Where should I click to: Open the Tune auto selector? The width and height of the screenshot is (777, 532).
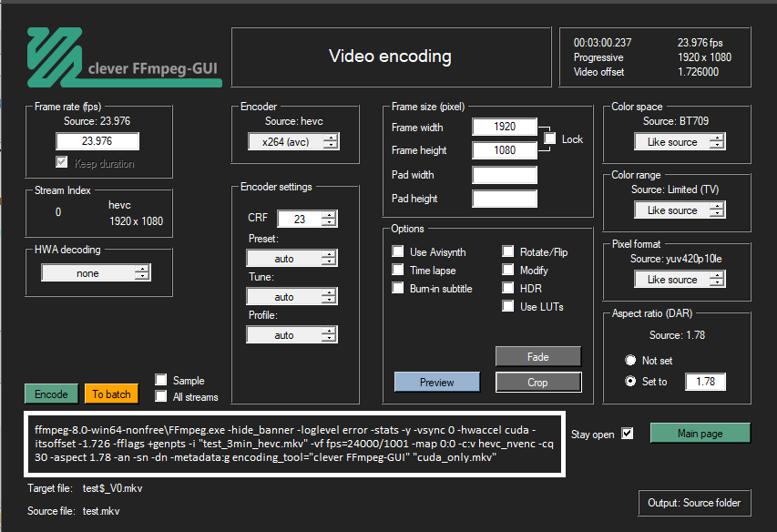click(x=291, y=296)
